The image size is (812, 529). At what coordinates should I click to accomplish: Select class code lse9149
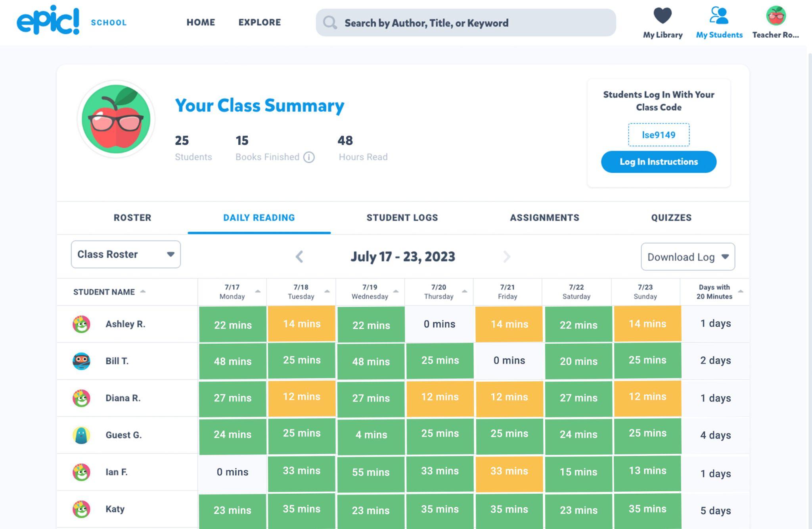(x=659, y=135)
